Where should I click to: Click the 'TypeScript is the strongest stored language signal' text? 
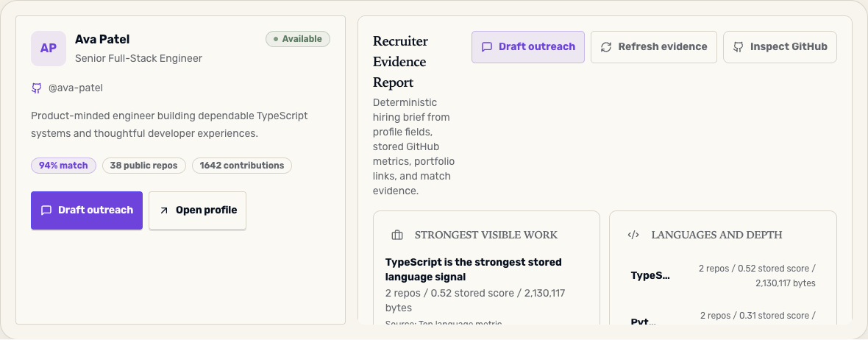pos(473,269)
